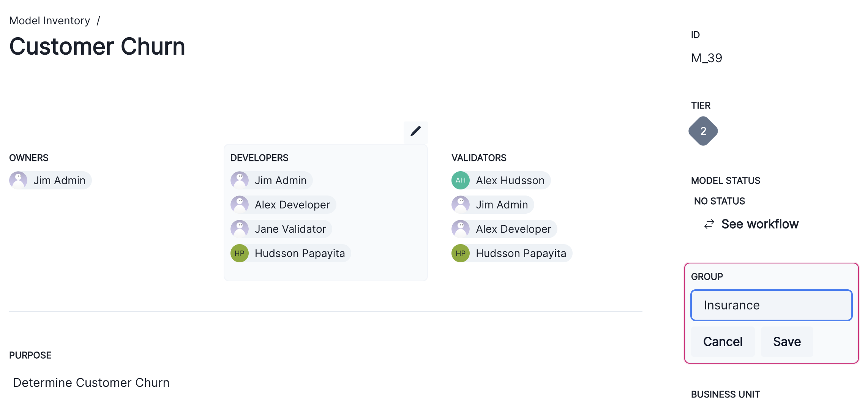
Task: Click Hudsson Papayita's HP avatar under Developers
Action: pyautogui.click(x=239, y=253)
